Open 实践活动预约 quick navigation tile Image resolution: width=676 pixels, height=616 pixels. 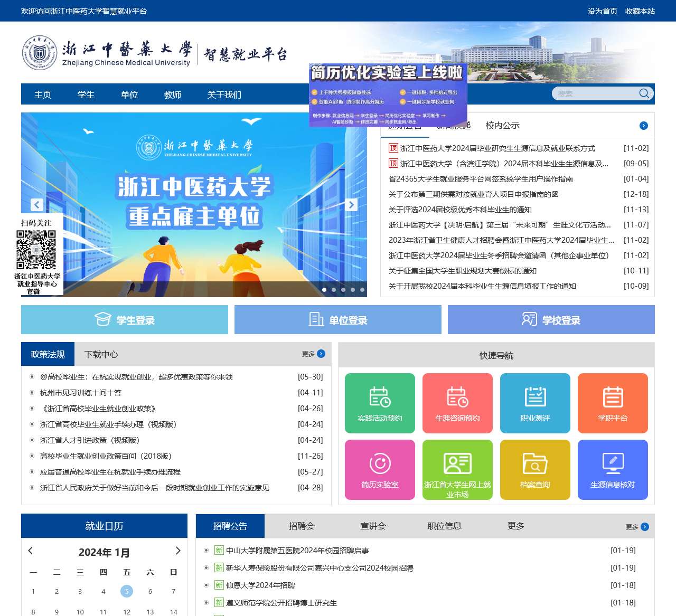[x=380, y=403]
